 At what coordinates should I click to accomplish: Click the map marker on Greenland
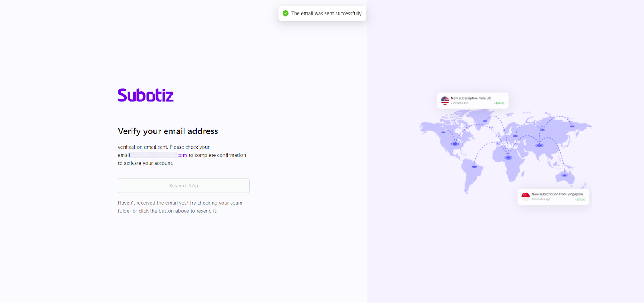pyautogui.click(x=485, y=121)
